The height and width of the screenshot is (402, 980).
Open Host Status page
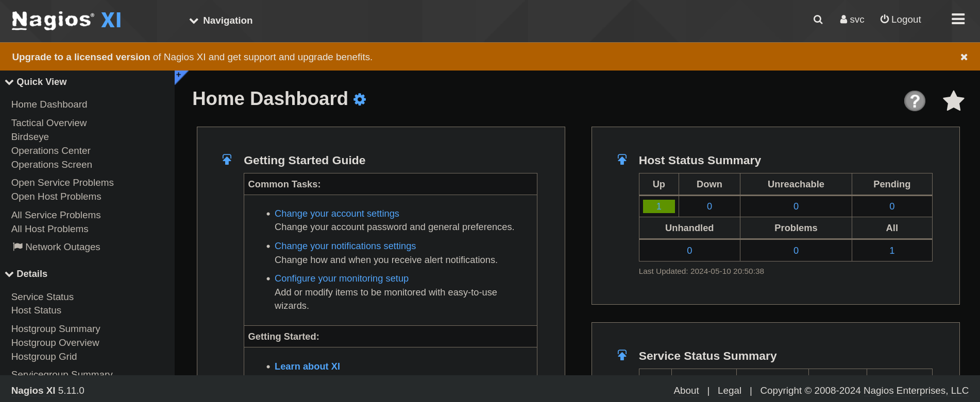36,310
